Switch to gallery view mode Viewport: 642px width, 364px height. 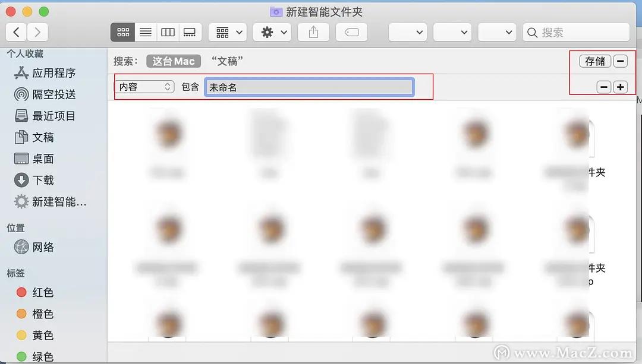[190, 32]
